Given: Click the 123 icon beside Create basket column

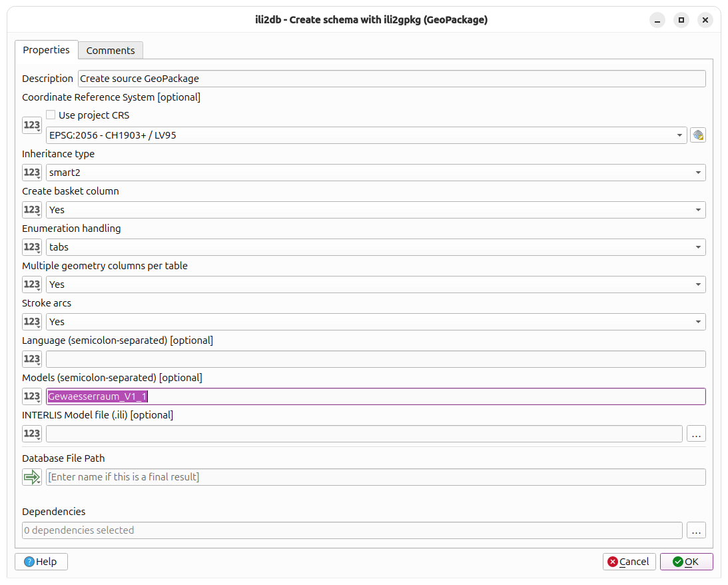Looking at the screenshot, I should point(31,210).
